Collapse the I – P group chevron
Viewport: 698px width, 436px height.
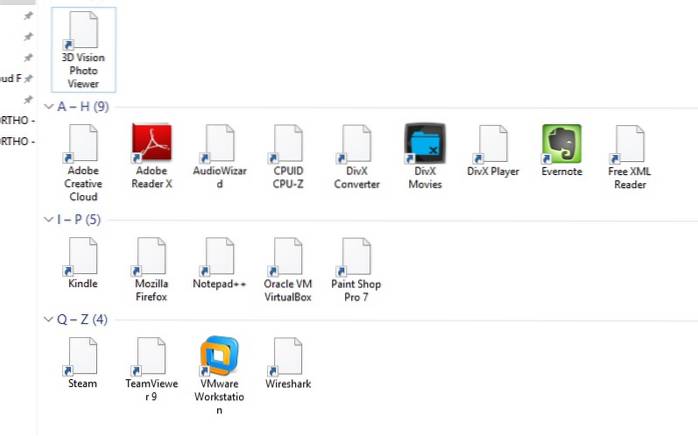point(48,219)
